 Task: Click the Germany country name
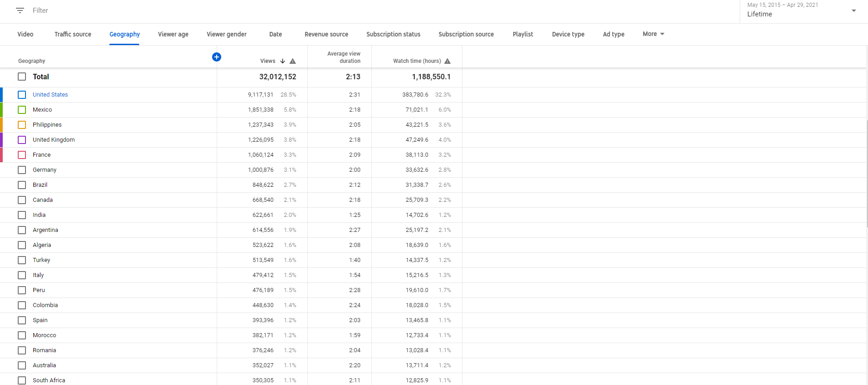tap(45, 170)
